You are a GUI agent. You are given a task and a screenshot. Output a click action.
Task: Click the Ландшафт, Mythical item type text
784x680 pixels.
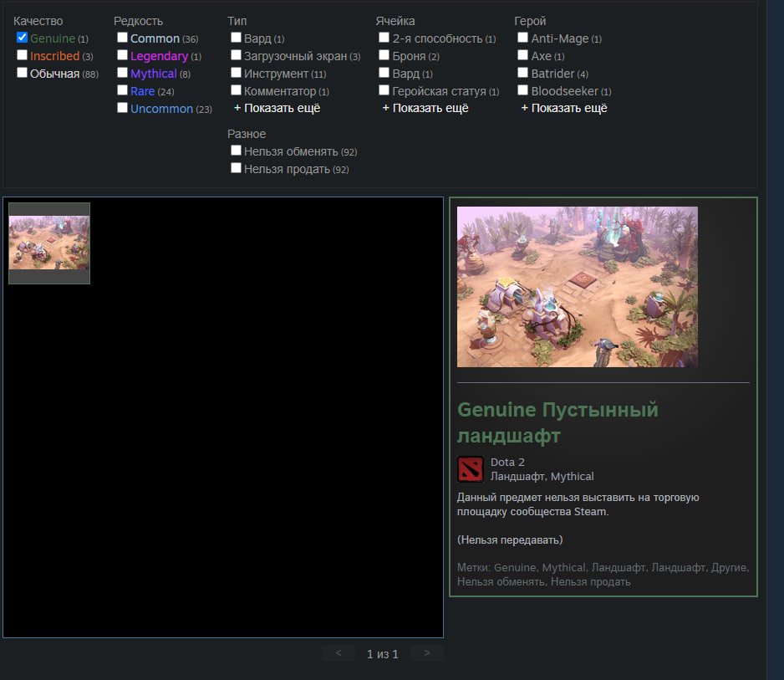point(542,477)
